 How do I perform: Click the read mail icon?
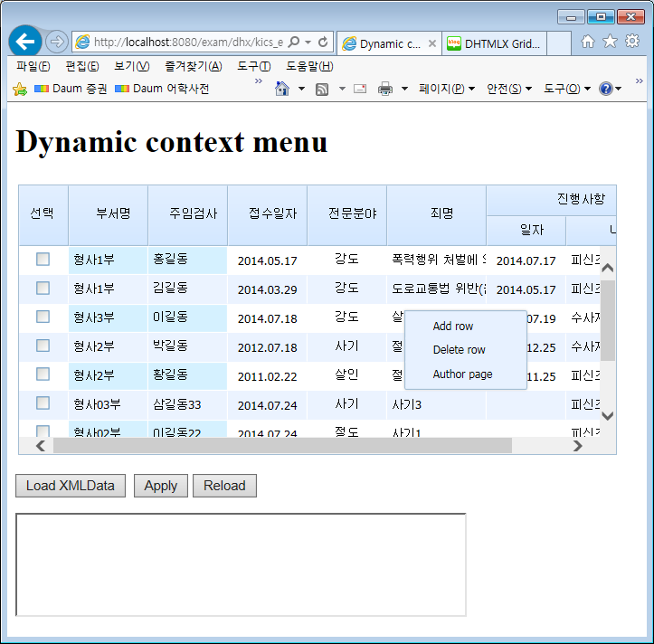coord(359,89)
